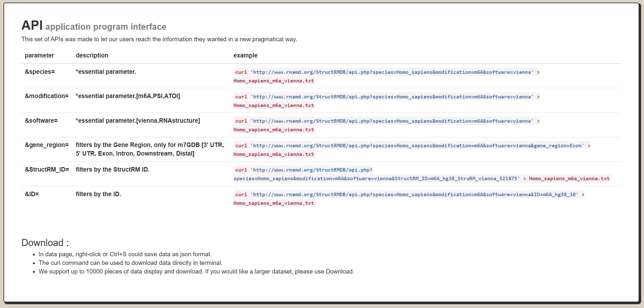Click the "description" column header
Screen dimensions: 644x308
coord(92,55)
